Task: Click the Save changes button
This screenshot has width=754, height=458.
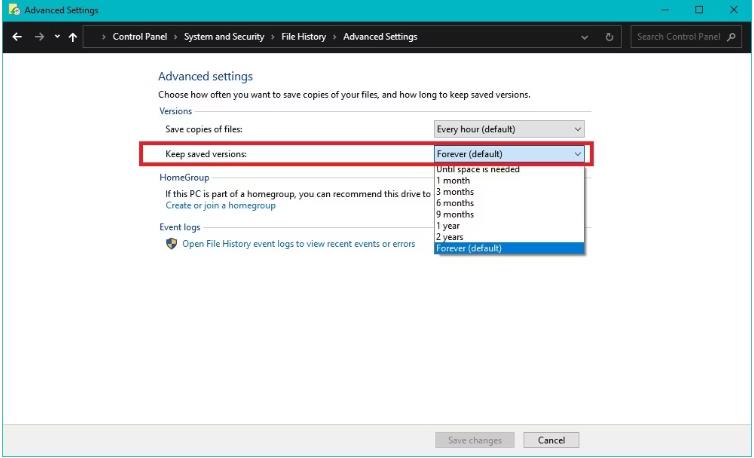Action: [475, 440]
